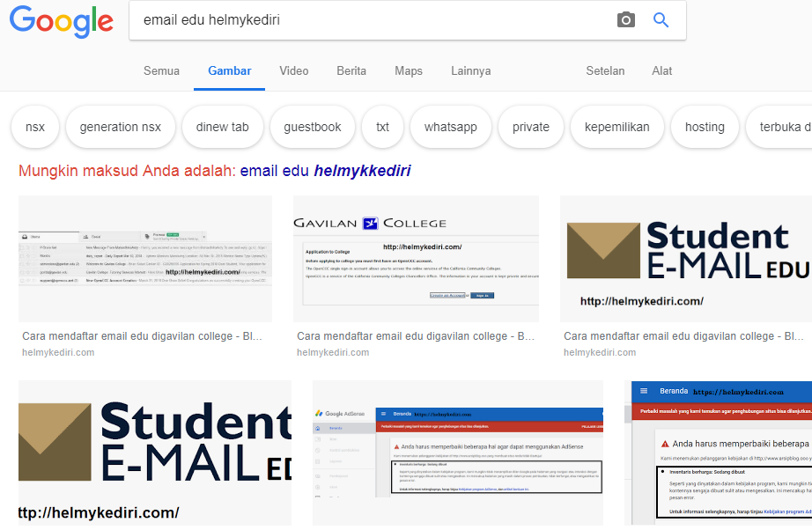812x530 pixels.
Task: Open second-row large Student E-MAIL thumbnail
Action: (155, 453)
